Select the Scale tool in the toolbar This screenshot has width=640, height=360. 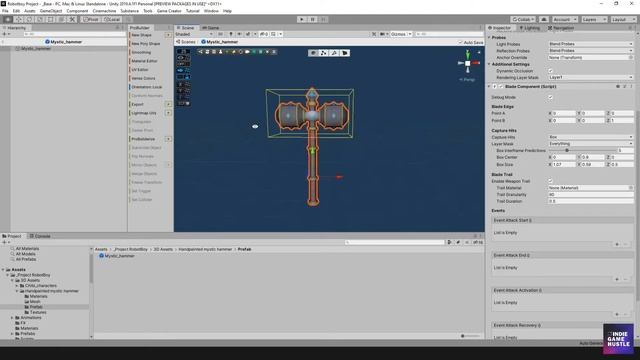(40, 19)
